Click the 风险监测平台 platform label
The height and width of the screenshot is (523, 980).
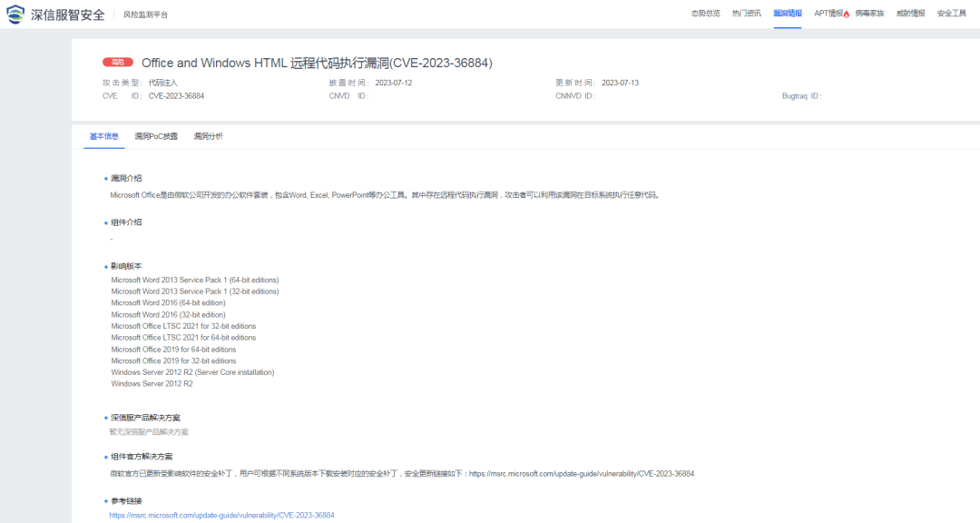point(145,15)
